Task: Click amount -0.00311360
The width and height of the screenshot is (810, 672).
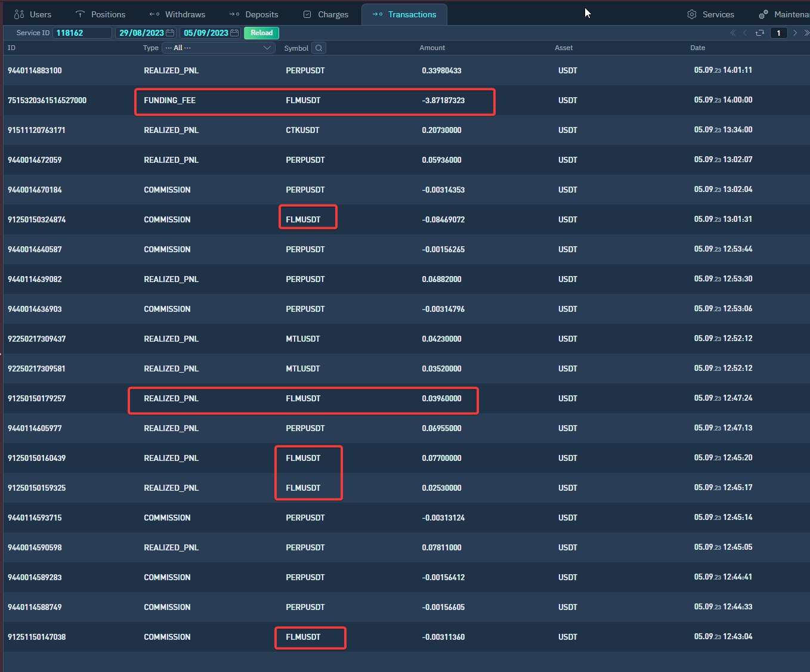Action: click(443, 637)
